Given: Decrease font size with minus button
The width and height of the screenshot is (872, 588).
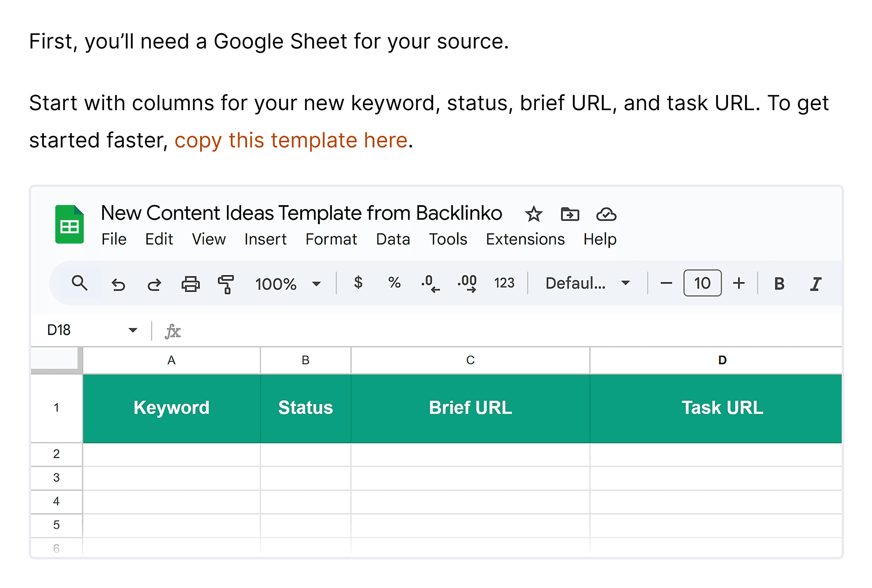Looking at the screenshot, I should click(666, 283).
